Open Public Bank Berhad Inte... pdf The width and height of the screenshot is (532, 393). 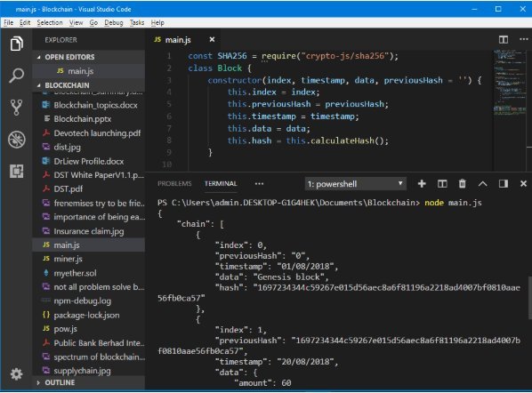(89, 343)
